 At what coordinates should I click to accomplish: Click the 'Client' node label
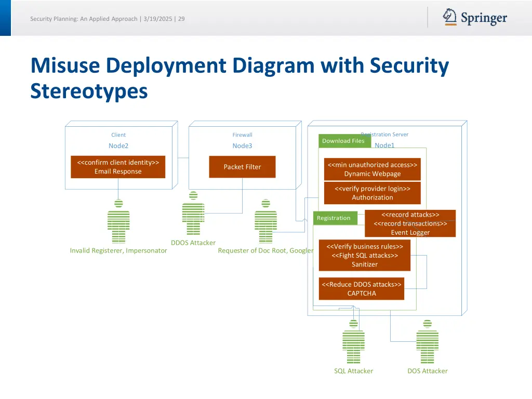pos(118,135)
